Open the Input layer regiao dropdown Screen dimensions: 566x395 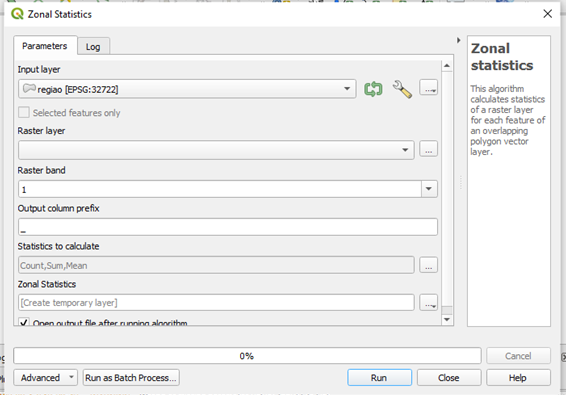187,89
